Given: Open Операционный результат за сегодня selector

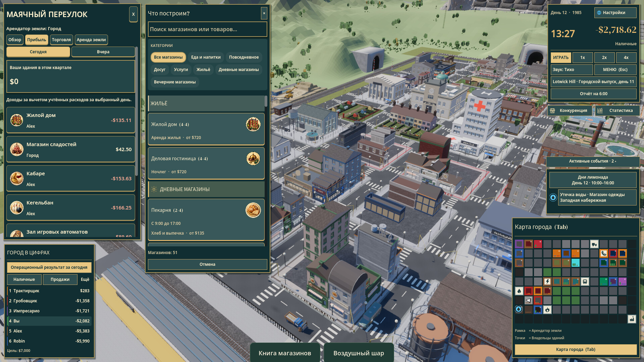Looking at the screenshot, I should pyautogui.click(x=49, y=267).
